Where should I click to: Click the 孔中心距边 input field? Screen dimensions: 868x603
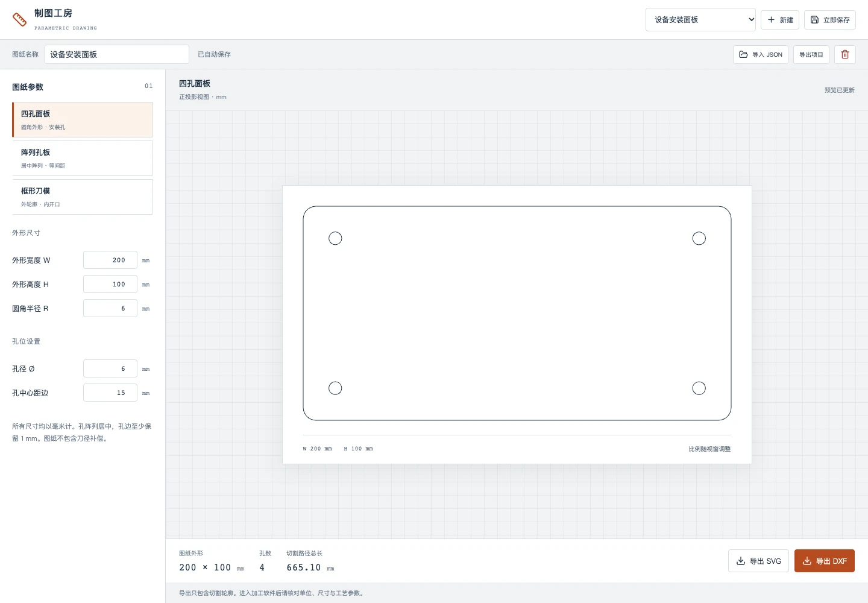pyautogui.click(x=110, y=393)
